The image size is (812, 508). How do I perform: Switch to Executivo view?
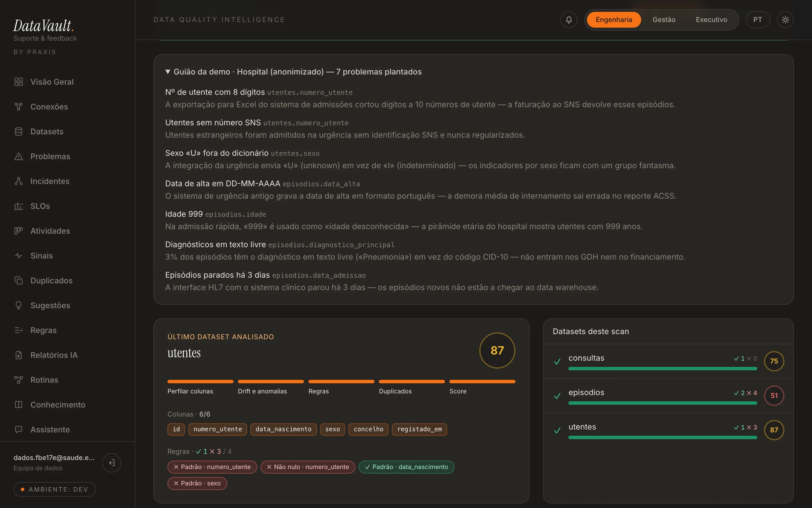coord(711,20)
